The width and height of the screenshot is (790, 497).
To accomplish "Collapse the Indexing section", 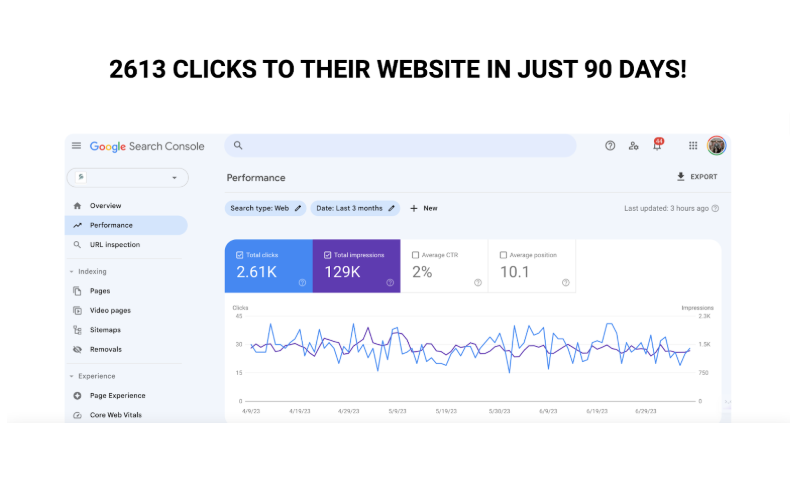I will pyautogui.click(x=71, y=271).
